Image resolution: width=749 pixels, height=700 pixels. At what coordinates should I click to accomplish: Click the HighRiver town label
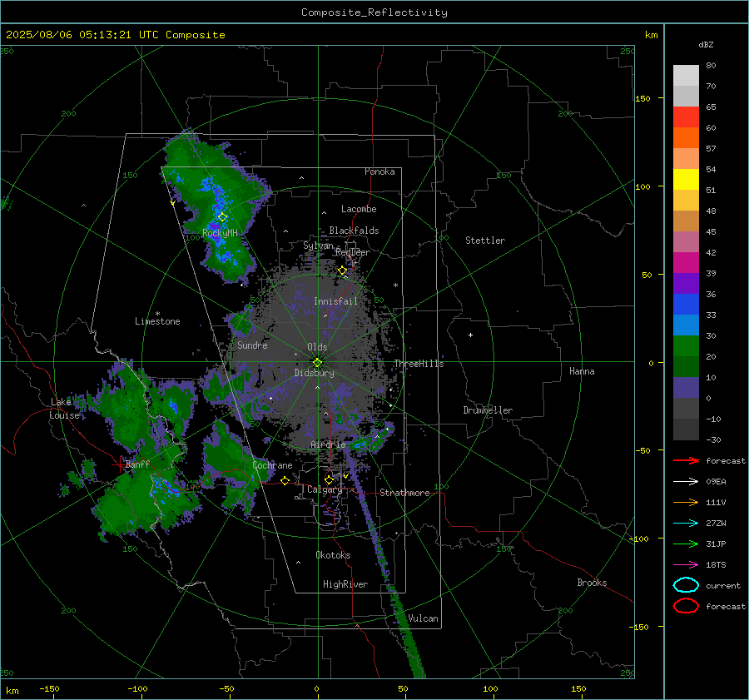click(x=345, y=584)
